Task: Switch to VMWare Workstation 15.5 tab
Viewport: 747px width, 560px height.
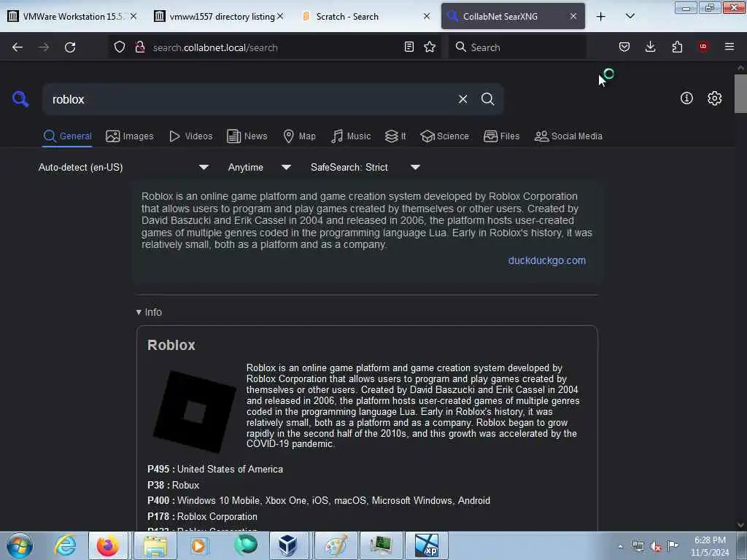Action: pos(72,16)
